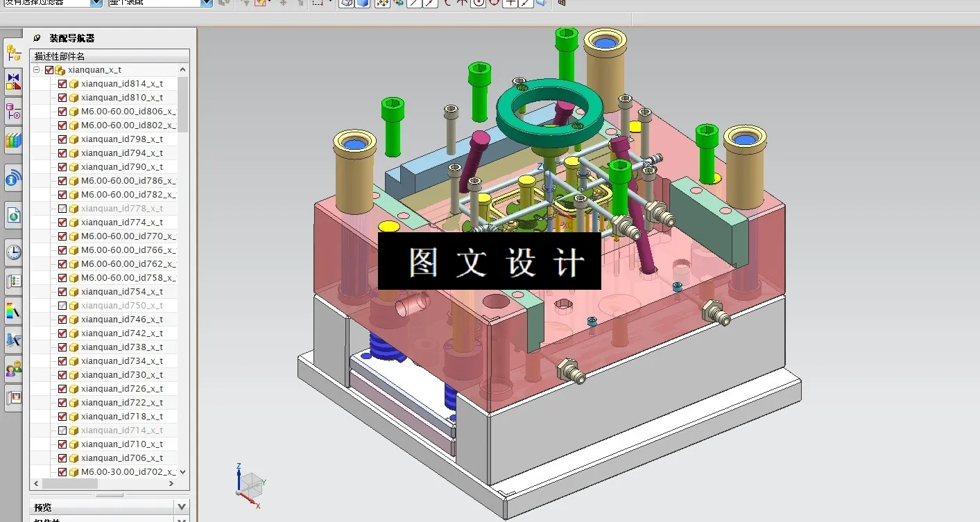Open the Reuse Library (books icon)
Viewport: 980px width, 522px height.
12,140
